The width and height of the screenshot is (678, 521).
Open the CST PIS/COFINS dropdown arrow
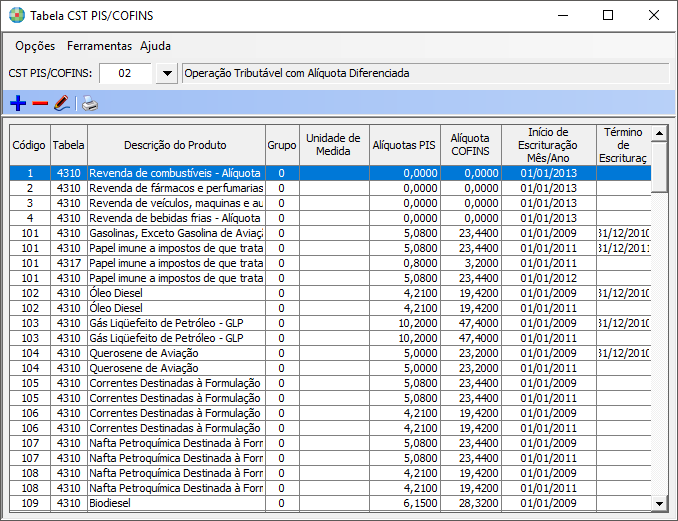[167, 73]
